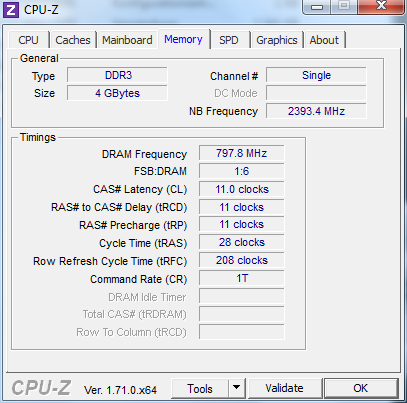Click the CPU-Z logo icon in title bar
Image resolution: width=407 pixels, height=403 pixels.
point(11,9)
